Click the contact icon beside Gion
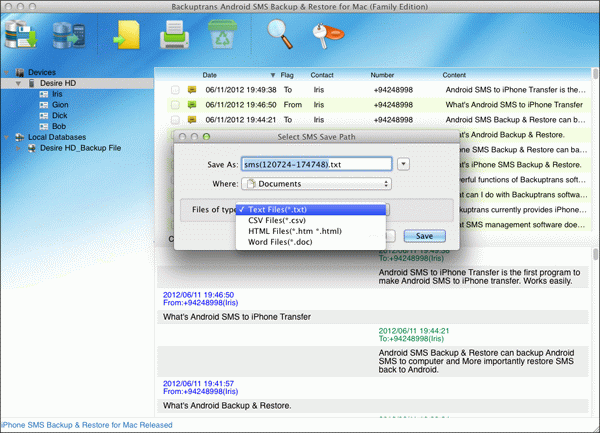 pyautogui.click(x=44, y=105)
